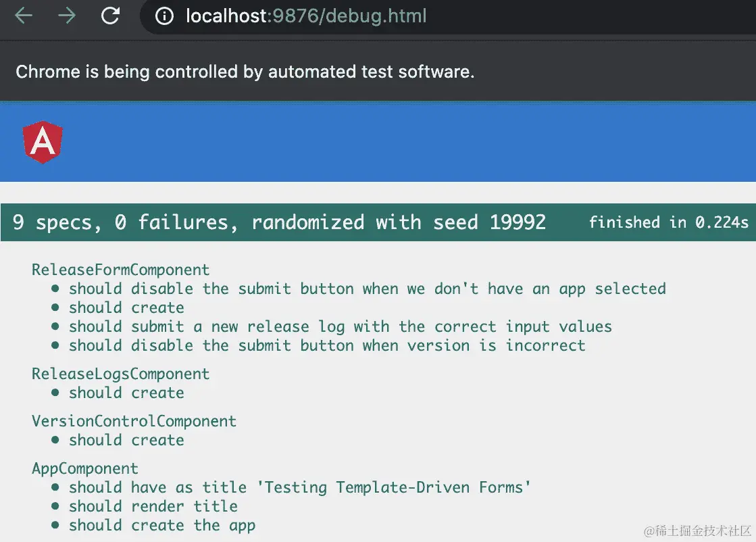The height and width of the screenshot is (542, 756).
Task: Open 'should create' under ReleaseFormComponent
Action: [x=126, y=307]
